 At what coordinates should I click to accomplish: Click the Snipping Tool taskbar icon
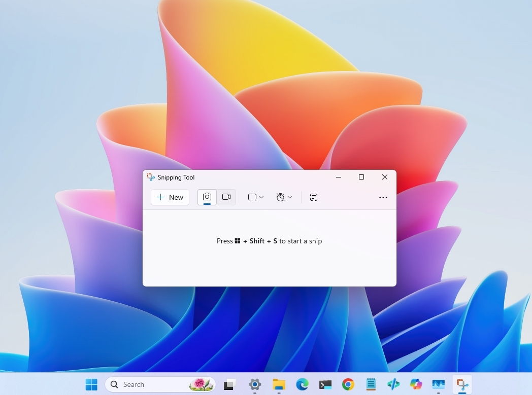[462, 384]
